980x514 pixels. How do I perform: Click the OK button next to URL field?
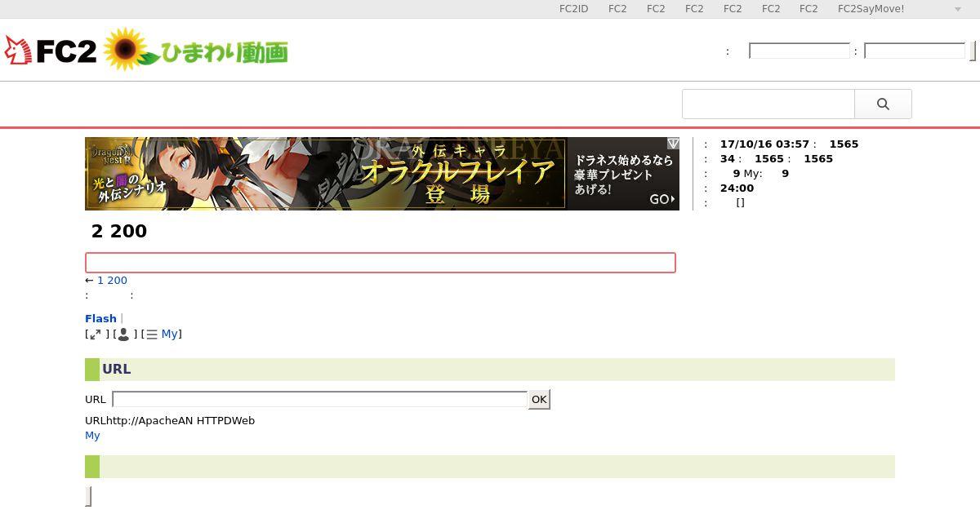point(539,399)
